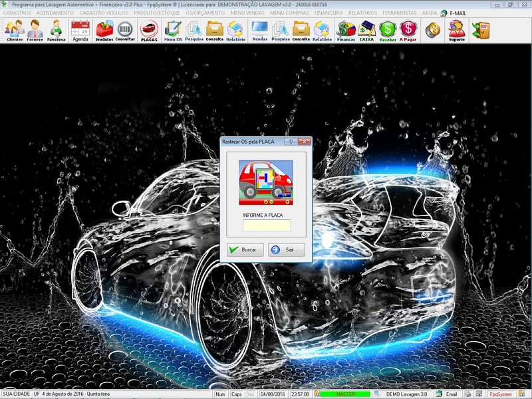Click the DEMO Lavagem 3.0 status text
Image resolution: width=532 pixels, height=399 pixels.
(x=406, y=394)
